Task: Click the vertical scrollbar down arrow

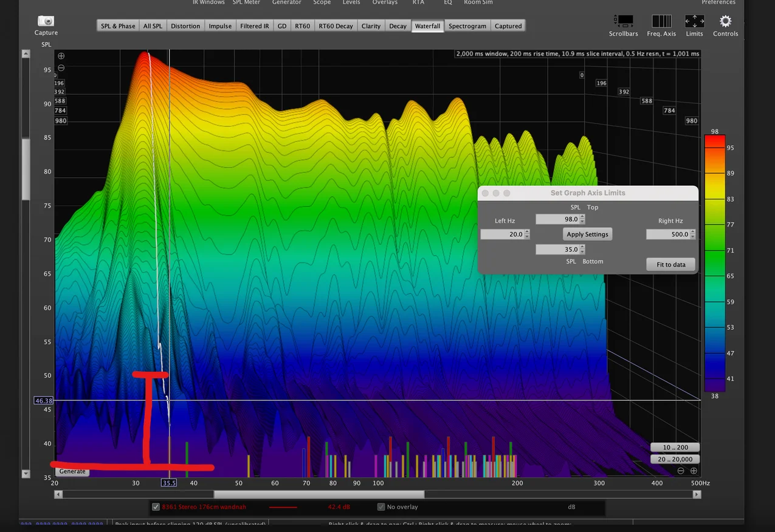Action: click(x=26, y=473)
